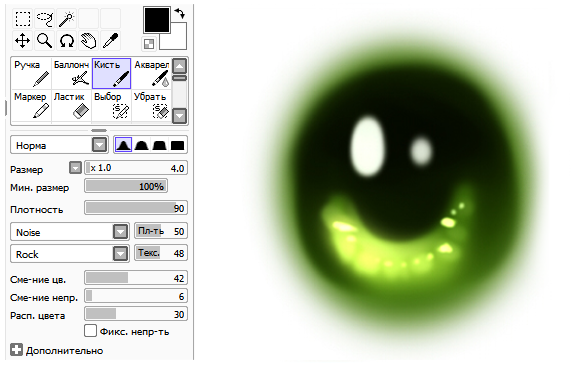Click the transparent color toggle icon
The image size is (574, 365).
click(x=149, y=44)
